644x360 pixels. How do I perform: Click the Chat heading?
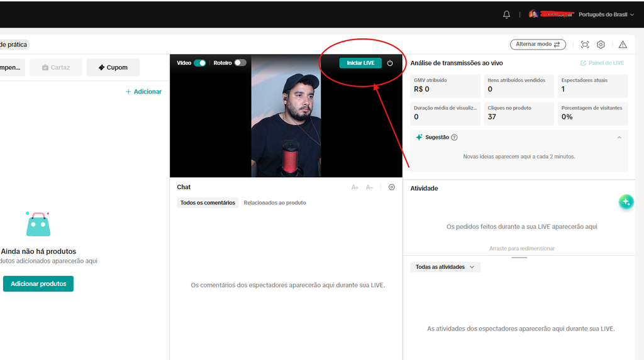coord(184,187)
